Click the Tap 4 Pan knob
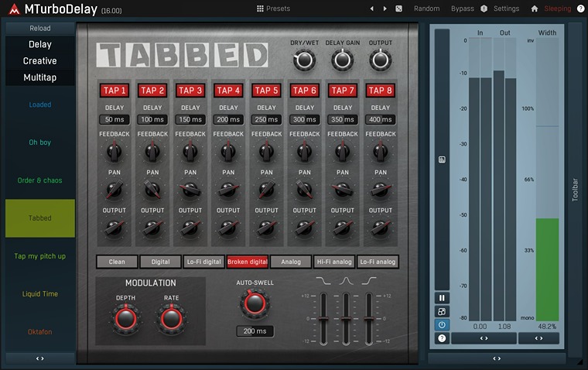Image resolution: width=588 pixels, height=370 pixels. [228, 190]
